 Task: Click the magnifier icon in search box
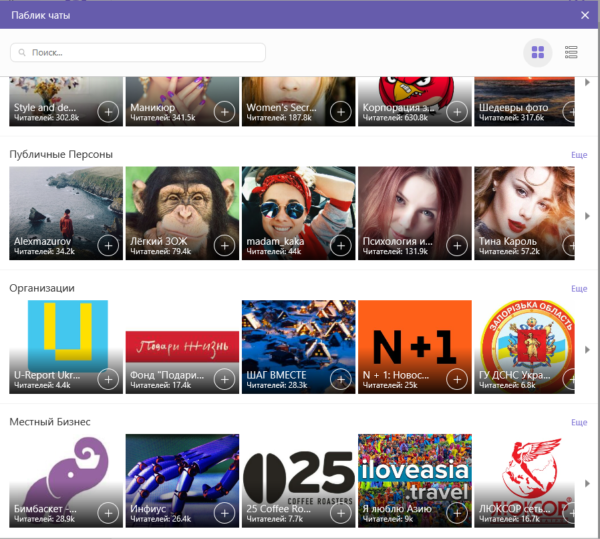tap(22, 52)
